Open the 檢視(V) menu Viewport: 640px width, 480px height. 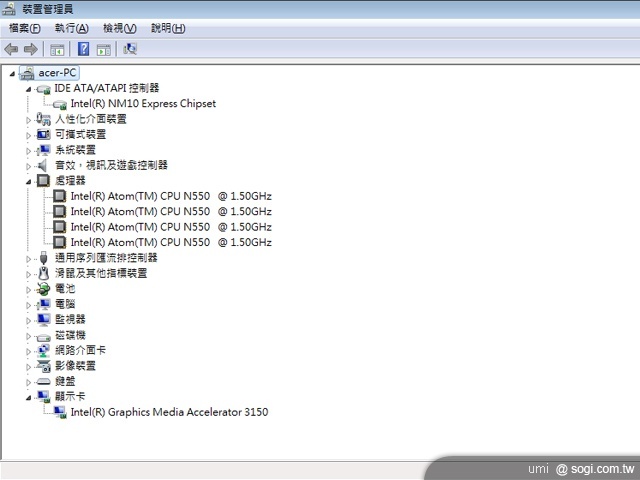pyautogui.click(x=120, y=28)
